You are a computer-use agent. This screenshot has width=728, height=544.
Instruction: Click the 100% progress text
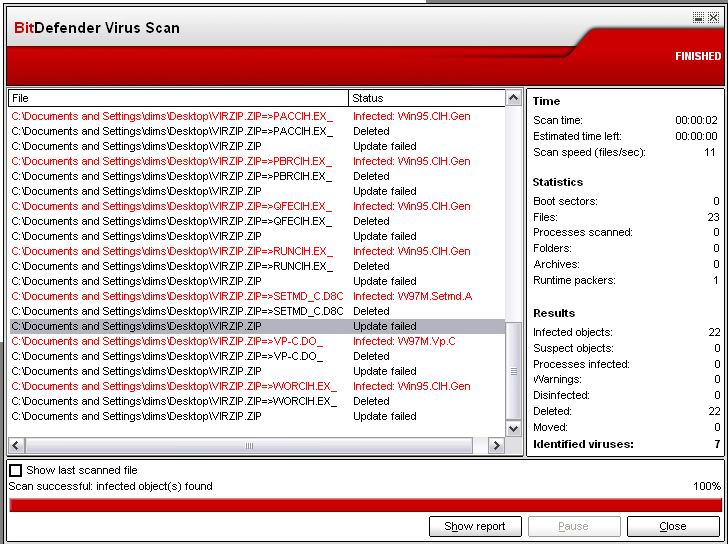tap(707, 486)
